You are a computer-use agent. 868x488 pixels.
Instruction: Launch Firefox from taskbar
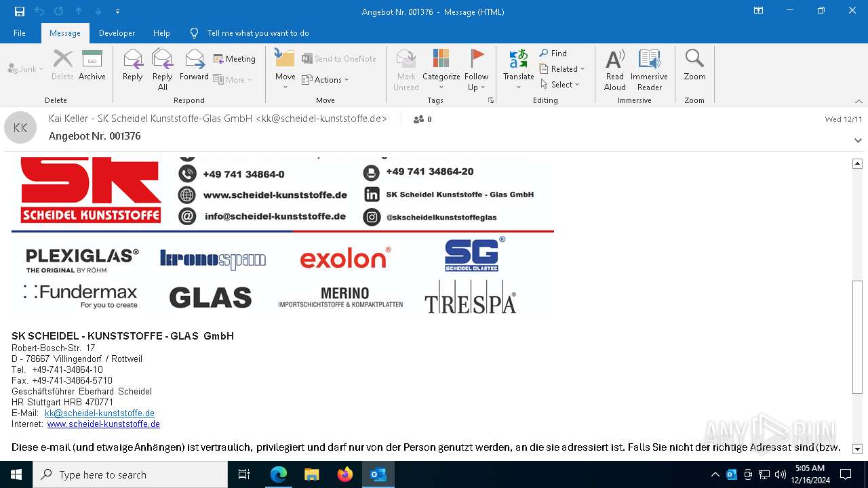[x=345, y=474]
